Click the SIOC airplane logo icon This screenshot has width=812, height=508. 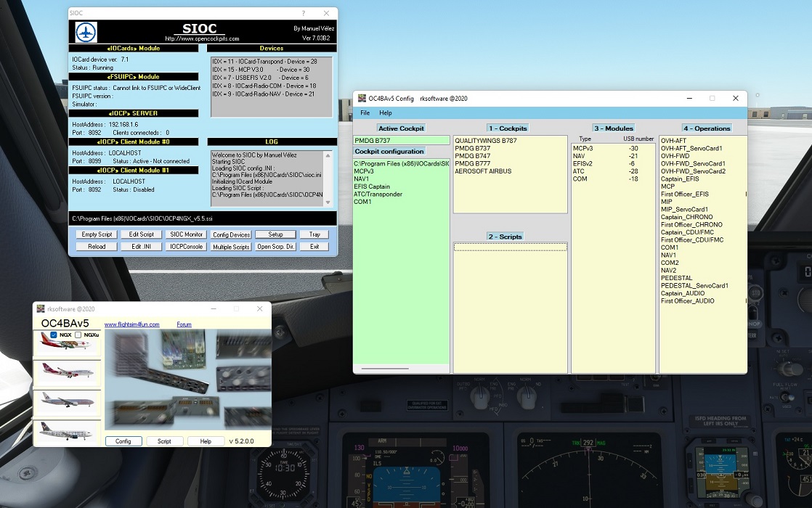click(86, 32)
